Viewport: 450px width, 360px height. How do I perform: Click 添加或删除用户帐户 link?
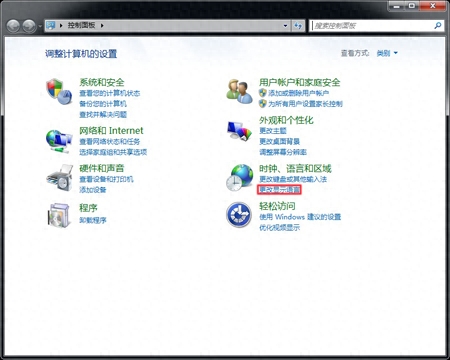point(299,93)
